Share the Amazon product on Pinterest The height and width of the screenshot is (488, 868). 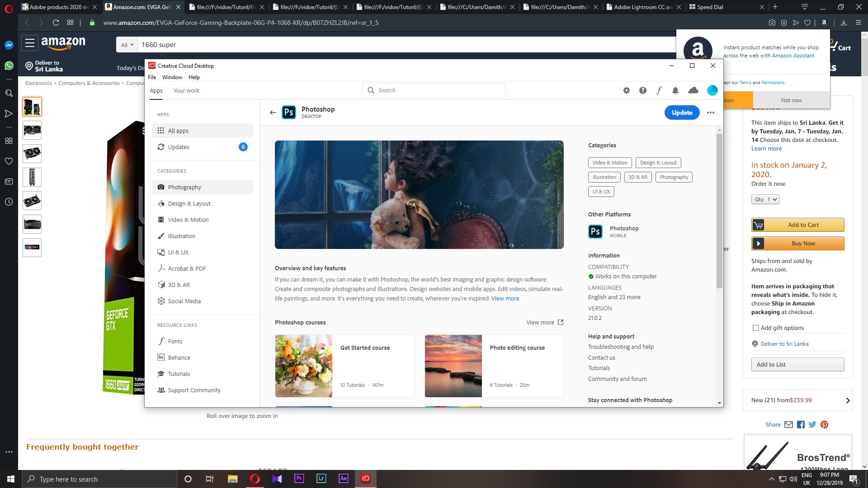click(824, 425)
